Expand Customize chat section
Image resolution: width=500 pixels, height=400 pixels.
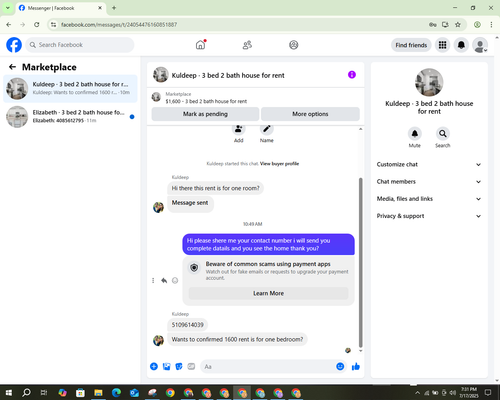pos(429,164)
